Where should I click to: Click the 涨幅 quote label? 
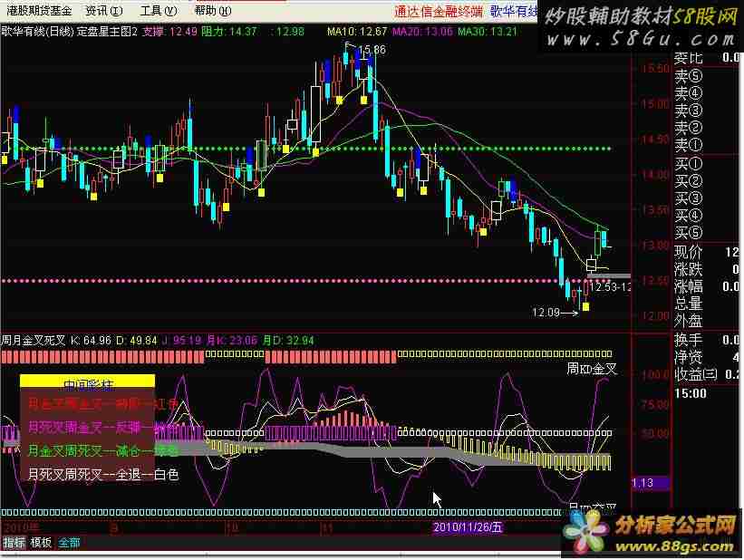pyautogui.click(x=688, y=286)
